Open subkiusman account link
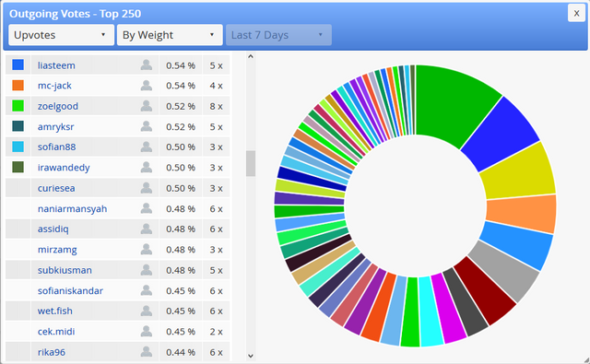 (65, 270)
